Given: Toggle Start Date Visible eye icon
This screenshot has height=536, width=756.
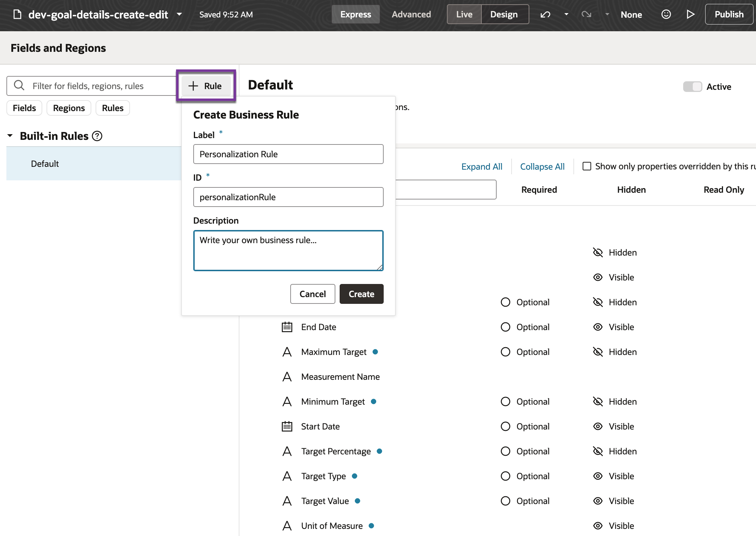Looking at the screenshot, I should (598, 426).
